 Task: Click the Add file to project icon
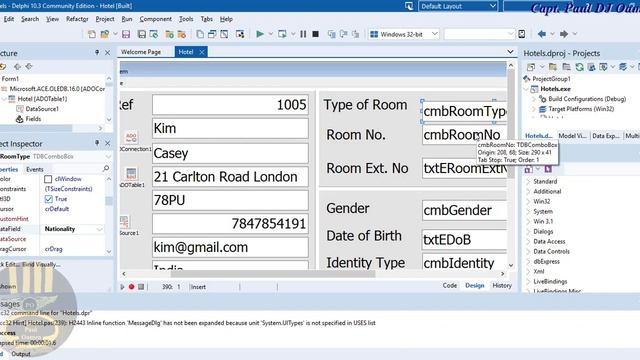pos(169,34)
